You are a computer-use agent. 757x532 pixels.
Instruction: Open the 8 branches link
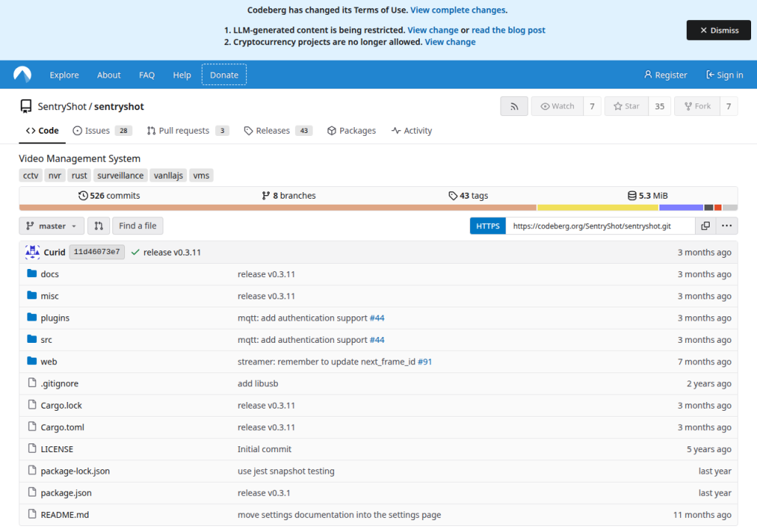[x=289, y=196]
